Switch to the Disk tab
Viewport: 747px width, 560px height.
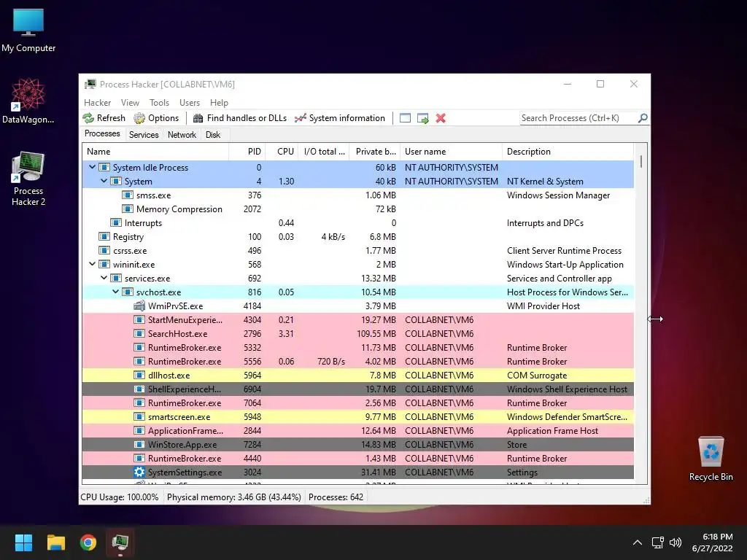point(213,135)
